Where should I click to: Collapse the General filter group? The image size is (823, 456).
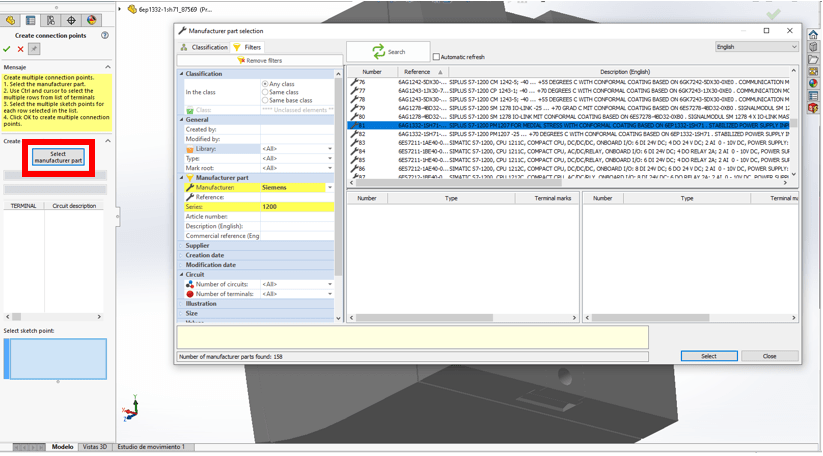pos(182,120)
